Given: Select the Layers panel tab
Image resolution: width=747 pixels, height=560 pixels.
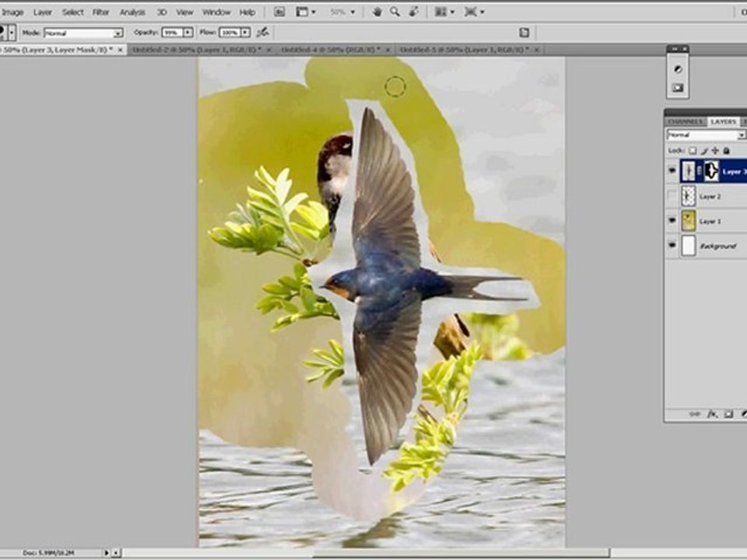Looking at the screenshot, I should point(723,122).
